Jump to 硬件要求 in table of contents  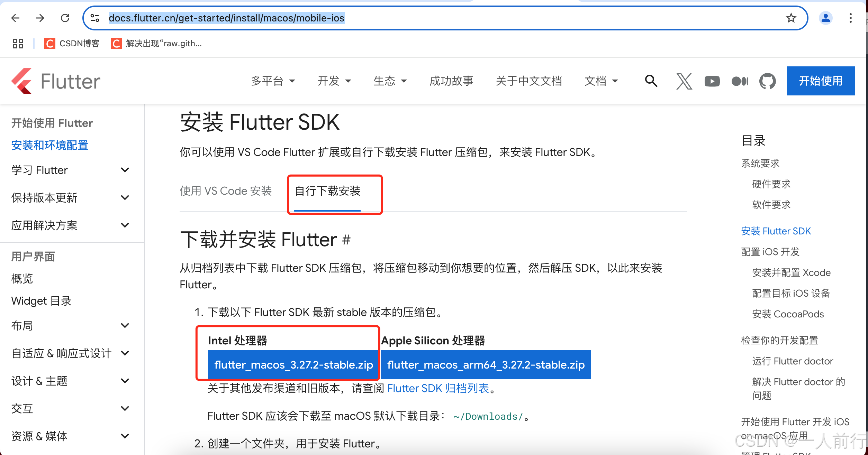tap(771, 184)
